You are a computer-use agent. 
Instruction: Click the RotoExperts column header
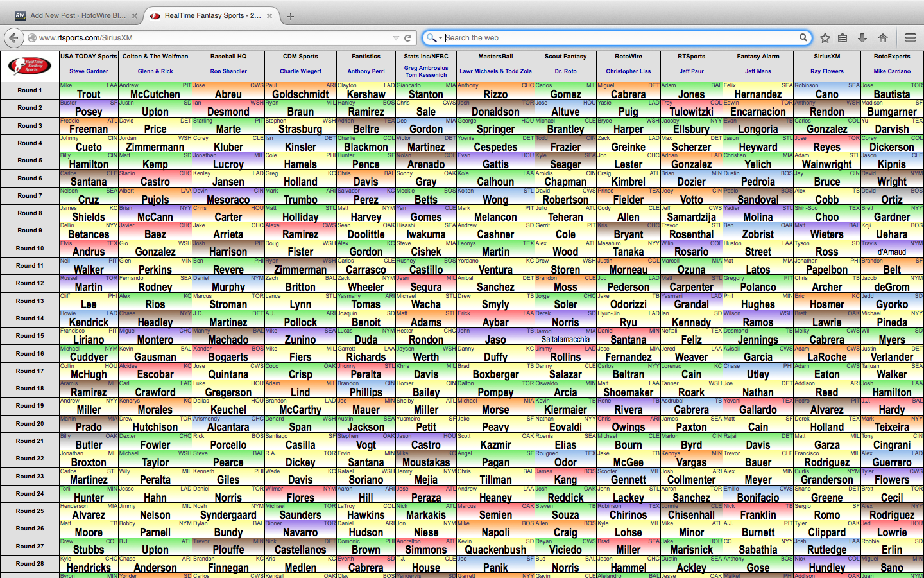pos(891,57)
